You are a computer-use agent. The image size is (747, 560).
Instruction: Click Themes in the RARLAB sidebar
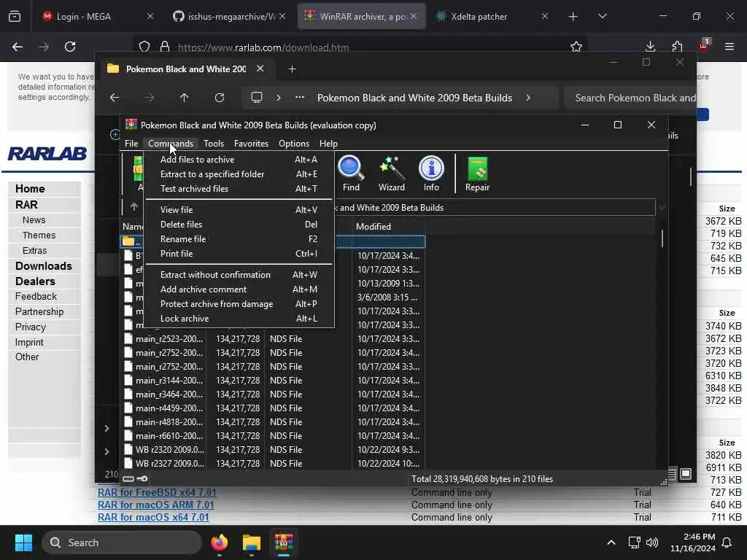(39, 236)
